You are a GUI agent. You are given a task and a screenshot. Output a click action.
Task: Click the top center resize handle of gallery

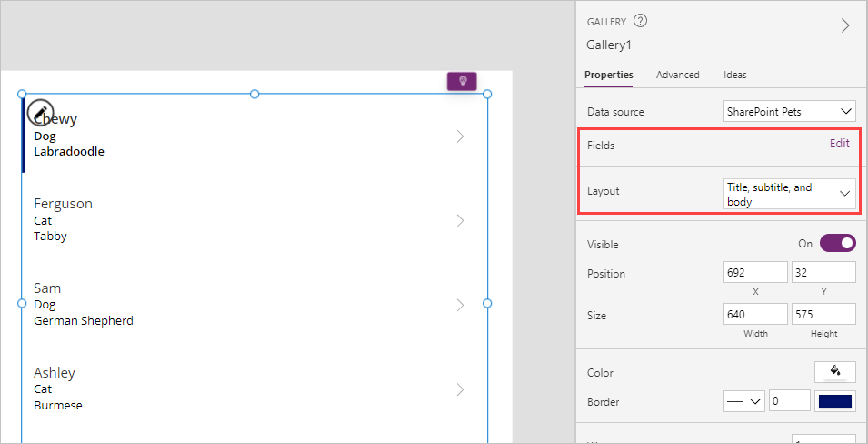point(254,95)
